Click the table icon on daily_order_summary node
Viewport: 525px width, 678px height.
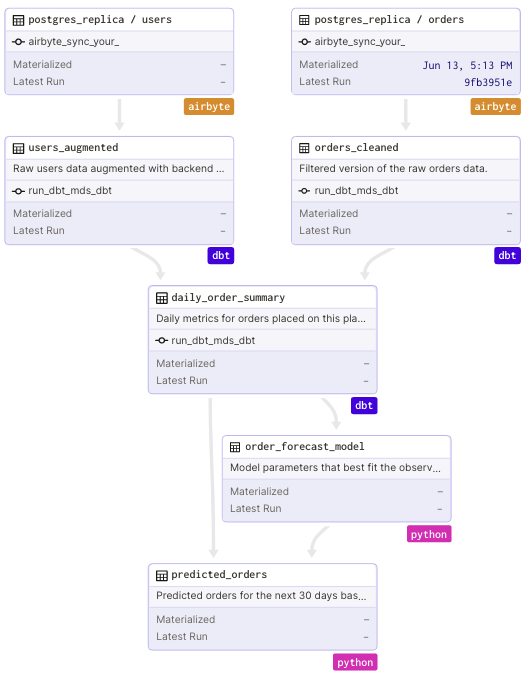pos(161,298)
